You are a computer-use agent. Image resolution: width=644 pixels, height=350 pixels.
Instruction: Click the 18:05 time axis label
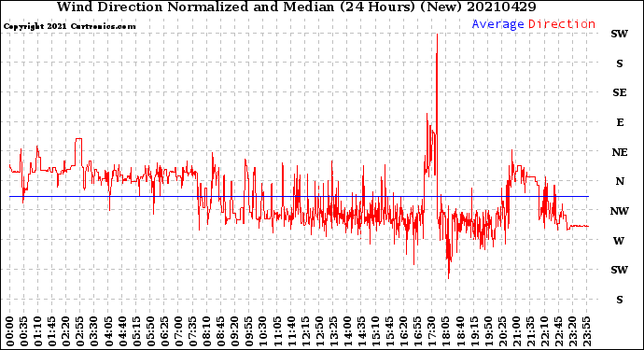pyautogui.click(x=446, y=331)
